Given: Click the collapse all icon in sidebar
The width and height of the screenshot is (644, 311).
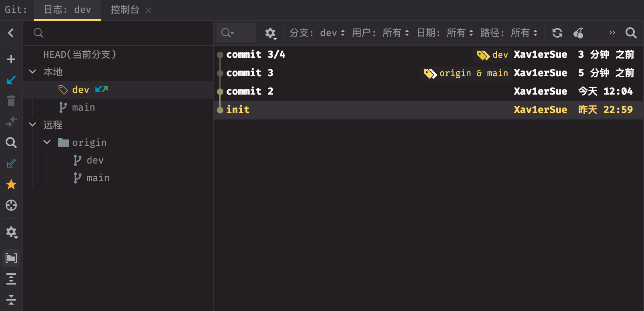Looking at the screenshot, I should (11, 299).
